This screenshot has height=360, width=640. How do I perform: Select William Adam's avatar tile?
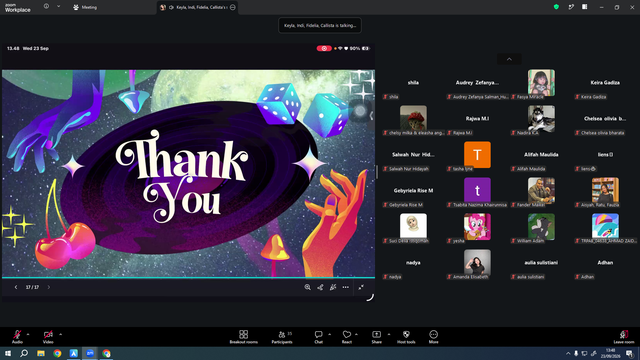tap(541, 227)
